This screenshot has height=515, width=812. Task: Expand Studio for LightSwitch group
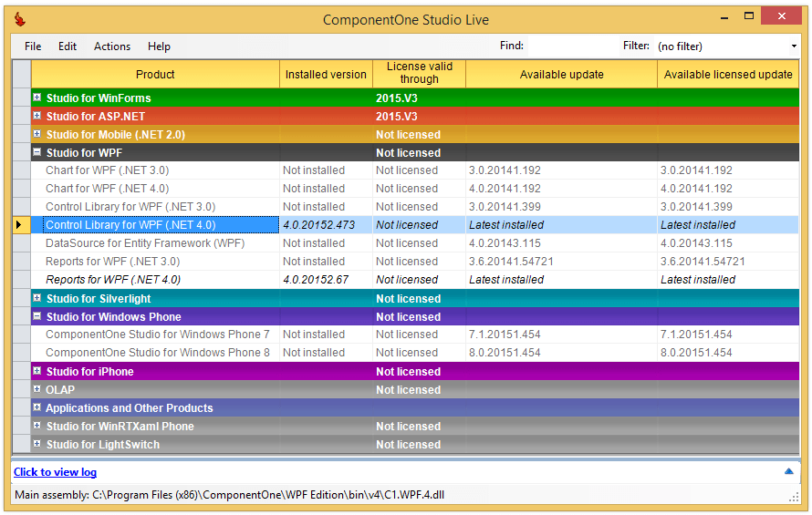coord(36,444)
